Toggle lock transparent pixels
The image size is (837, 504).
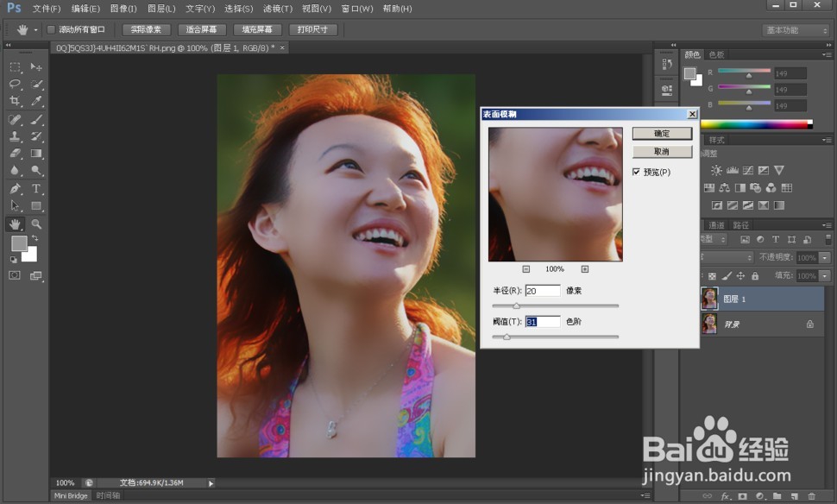pos(712,276)
